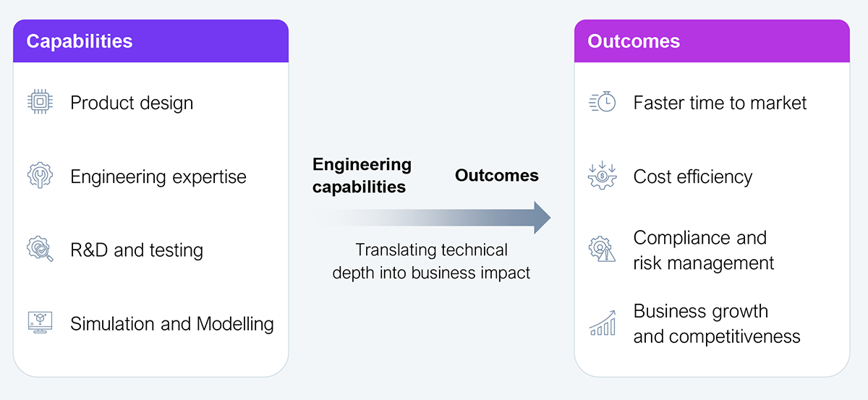Click the Product design label
The width and height of the screenshot is (868, 400).
pos(132,103)
